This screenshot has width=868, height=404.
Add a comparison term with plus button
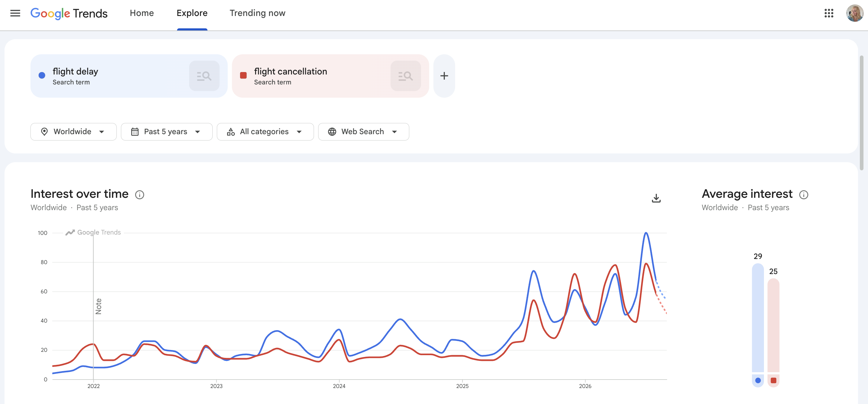point(444,76)
